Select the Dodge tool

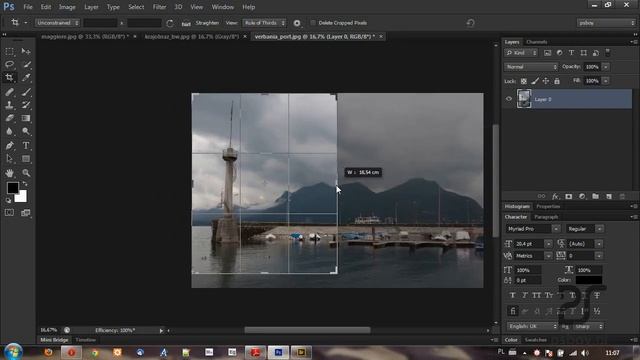pos(26,131)
